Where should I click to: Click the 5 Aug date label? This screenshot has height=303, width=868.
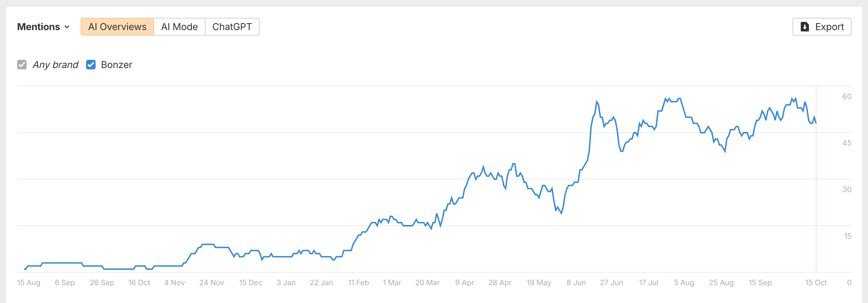684,283
